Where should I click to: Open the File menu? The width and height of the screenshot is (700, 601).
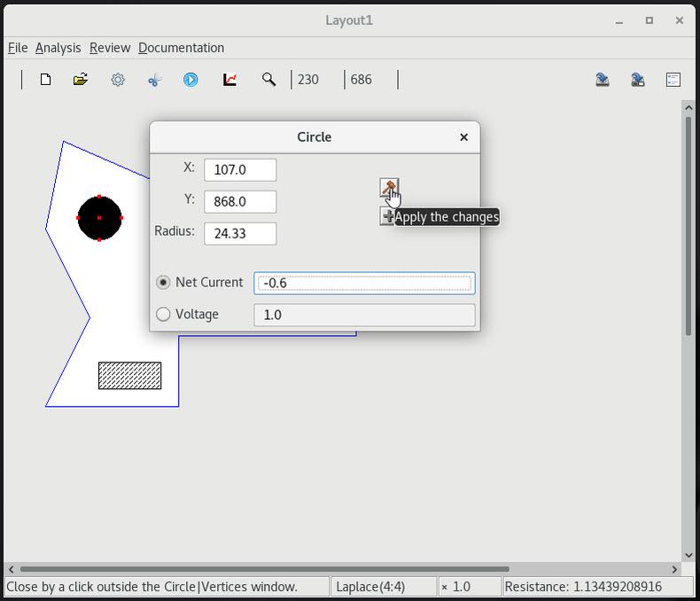click(x=18, y=48)
